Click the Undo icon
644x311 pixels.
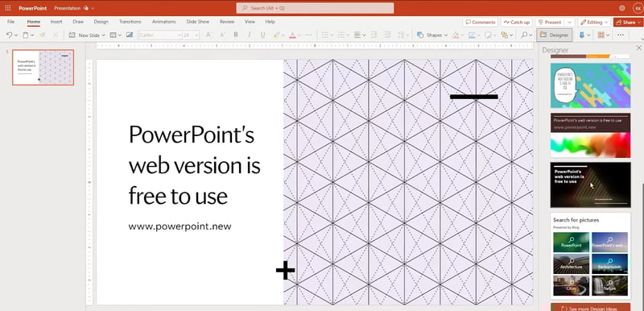[9, 35]
